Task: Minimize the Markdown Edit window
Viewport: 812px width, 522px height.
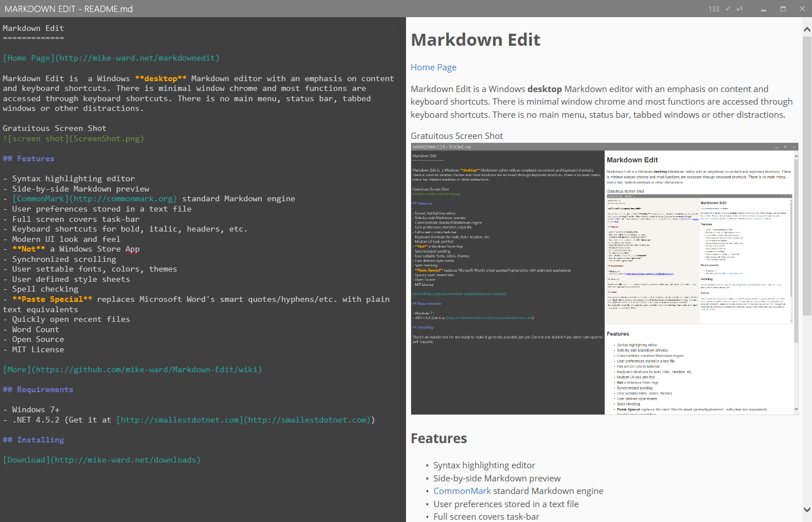Action: click(x=764, y=9)
